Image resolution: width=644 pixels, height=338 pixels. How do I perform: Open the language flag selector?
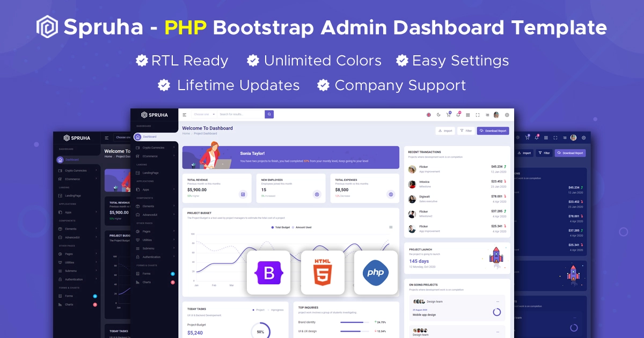coord(429,115)
